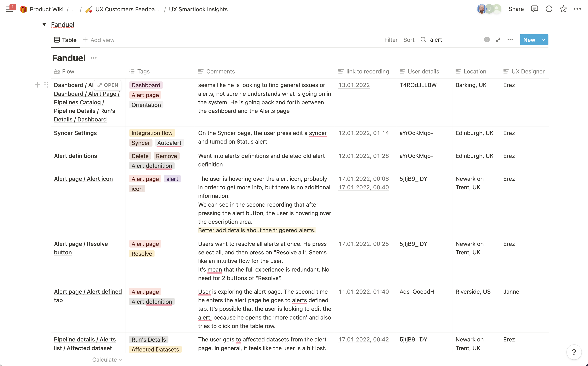Open the Tags column header menu
The width and height of the screenshot is (588, 366).
pyautogui.click(x=160, y=71)
